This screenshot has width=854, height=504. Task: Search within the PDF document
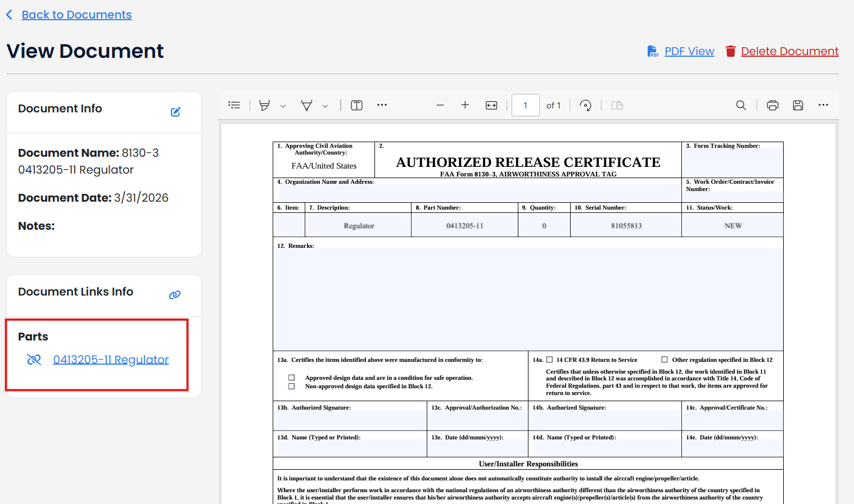tap(741, 105)
